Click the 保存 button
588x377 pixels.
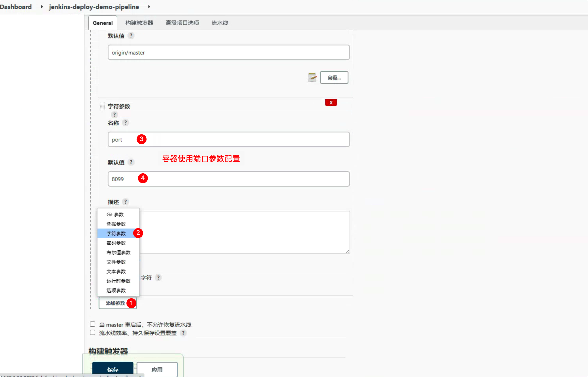pyautogui.click(x=113, y=369)
